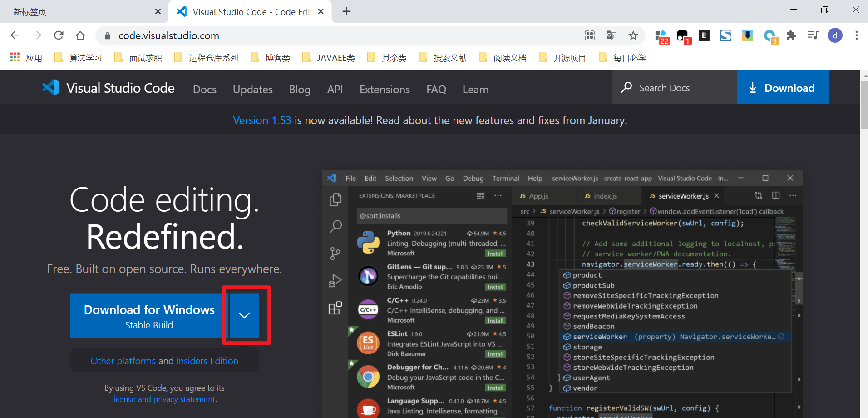Open the FAQ navigation item
This screenshot has width=868, height=418.
(x=436, y=90)
